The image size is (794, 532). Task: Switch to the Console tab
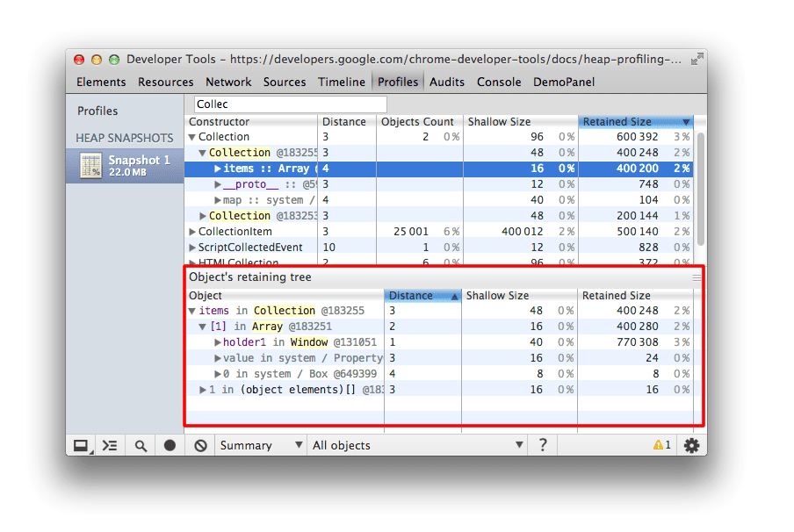(498, 82)
